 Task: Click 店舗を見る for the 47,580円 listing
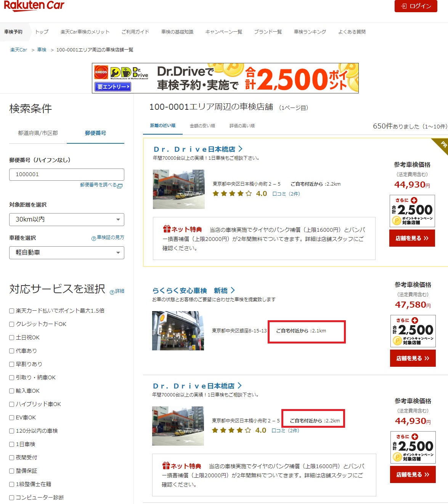click(413, 358)
